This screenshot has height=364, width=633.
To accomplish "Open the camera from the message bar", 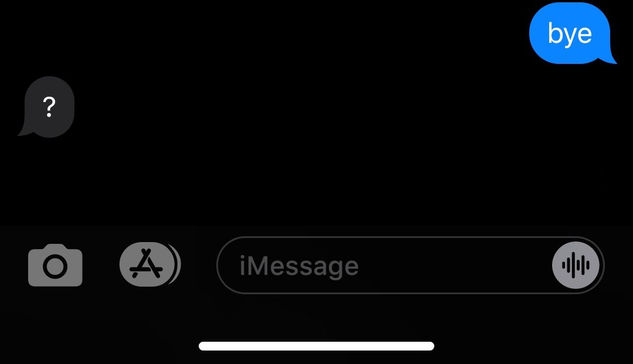I will pyautogui.click(x=55, y=265).
